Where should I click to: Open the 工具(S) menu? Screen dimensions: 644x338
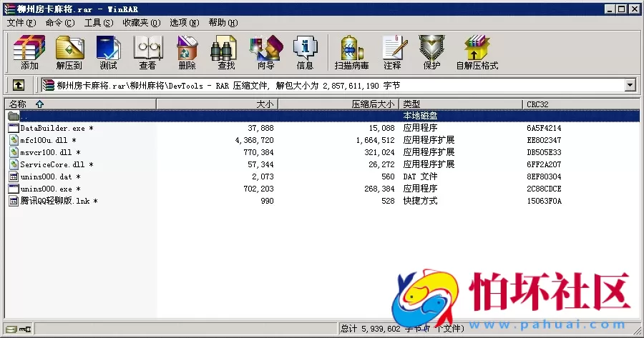click(99, 23)
